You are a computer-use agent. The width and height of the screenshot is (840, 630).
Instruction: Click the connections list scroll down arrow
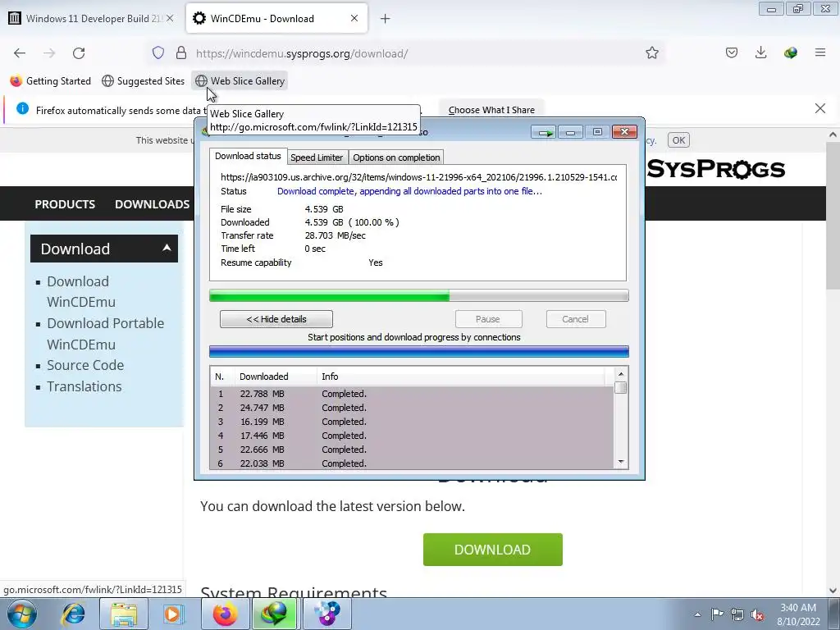pyautogui.click(x=621, y=462)
